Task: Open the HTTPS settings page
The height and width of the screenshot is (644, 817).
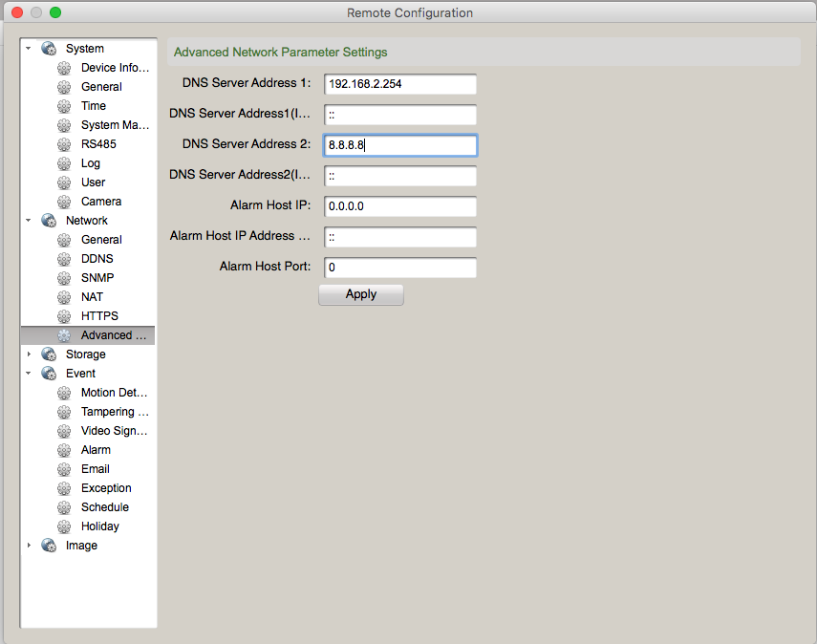Action: coord(99,316)
